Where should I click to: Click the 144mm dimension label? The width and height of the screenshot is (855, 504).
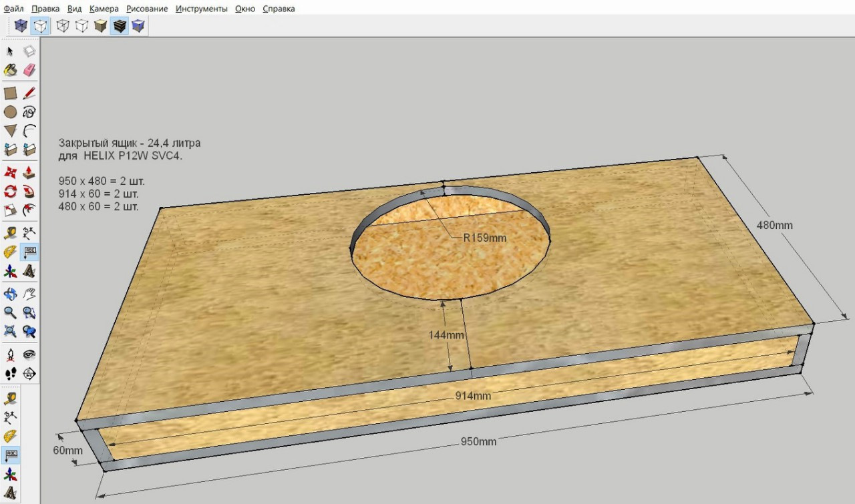[x=446, y=335]
